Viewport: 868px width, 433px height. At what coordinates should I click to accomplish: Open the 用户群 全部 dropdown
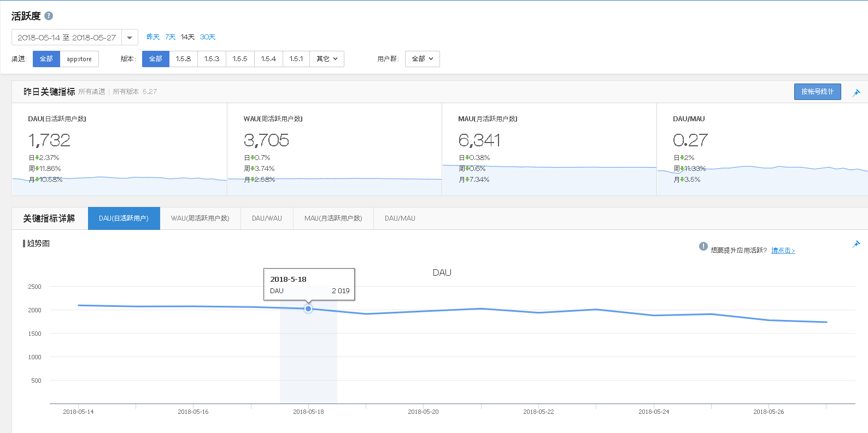[423, 59]
